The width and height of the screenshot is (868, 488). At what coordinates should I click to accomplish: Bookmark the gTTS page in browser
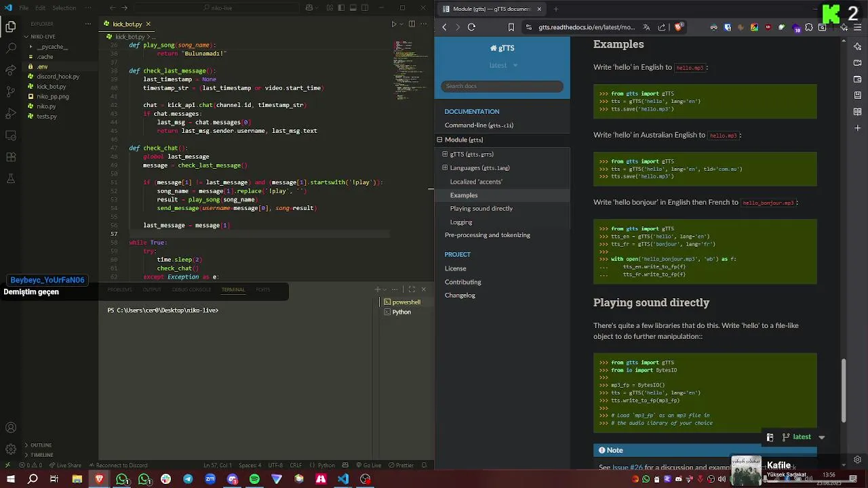511,27
